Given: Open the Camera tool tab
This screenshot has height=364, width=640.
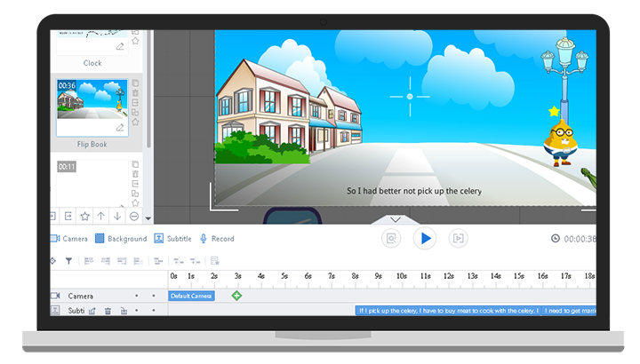Looking at the screenshot, I should pos(69,239).
